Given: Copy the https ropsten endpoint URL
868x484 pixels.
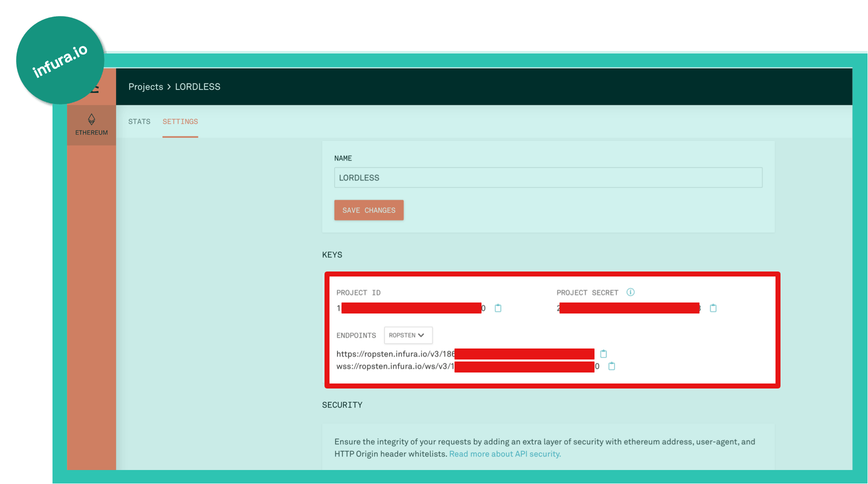Looking at the screenshot, I should pos(603,354).
